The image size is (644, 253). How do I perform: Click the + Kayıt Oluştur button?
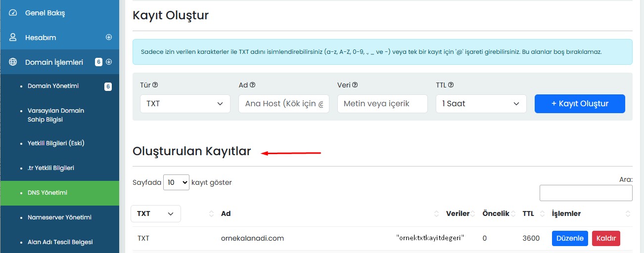pyautogui.click(x=580, y=104)
